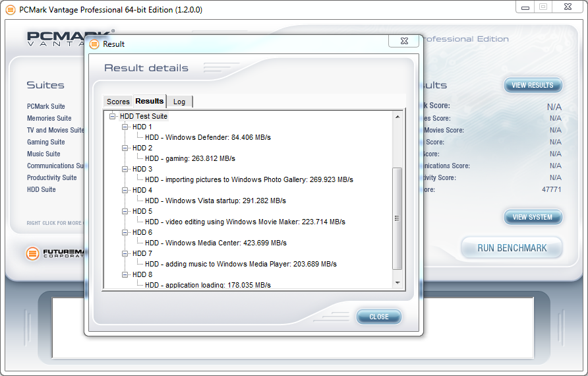The image size is (588, 376).
Task: Collapse the HDD 1 tree node
Action: point(125,127)
